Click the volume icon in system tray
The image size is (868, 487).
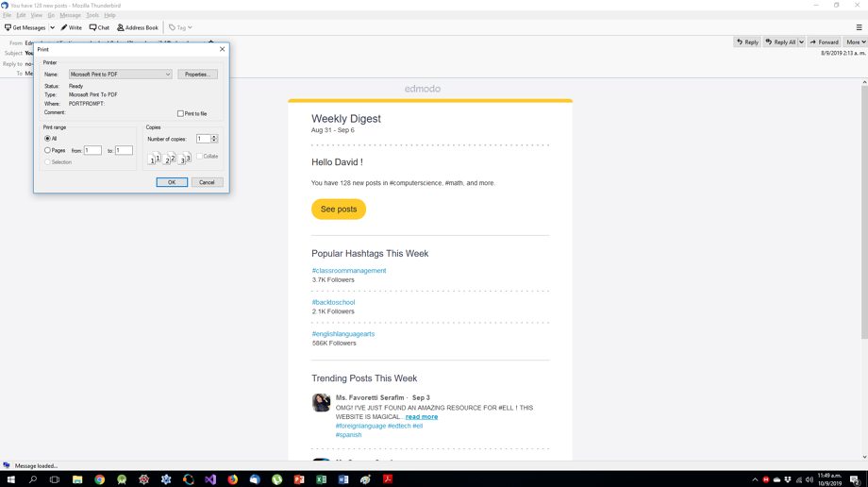(x=810, y=479)
